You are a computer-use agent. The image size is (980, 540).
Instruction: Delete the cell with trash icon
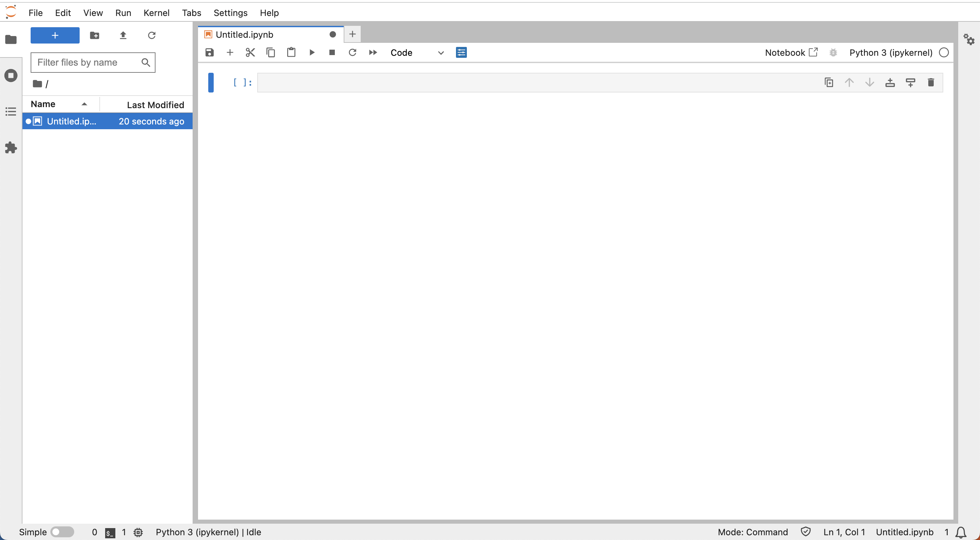coord(931,83)
